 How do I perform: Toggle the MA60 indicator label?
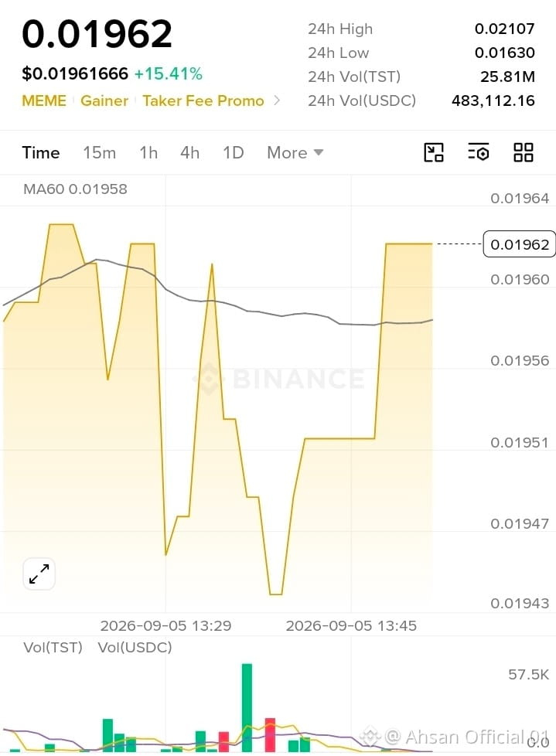(x=75, y=189)
